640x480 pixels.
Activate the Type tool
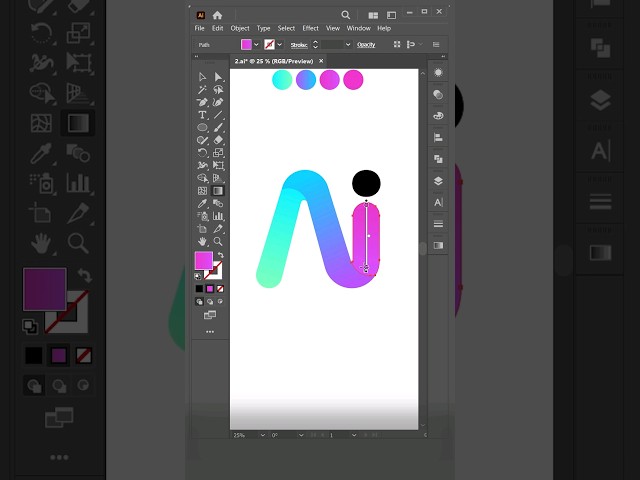click(202, 115)
